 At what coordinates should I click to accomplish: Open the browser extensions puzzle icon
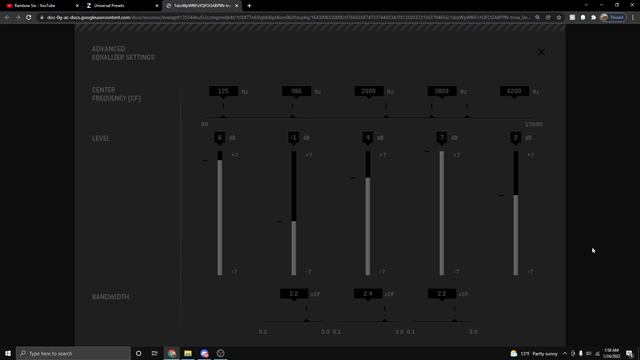593,18
